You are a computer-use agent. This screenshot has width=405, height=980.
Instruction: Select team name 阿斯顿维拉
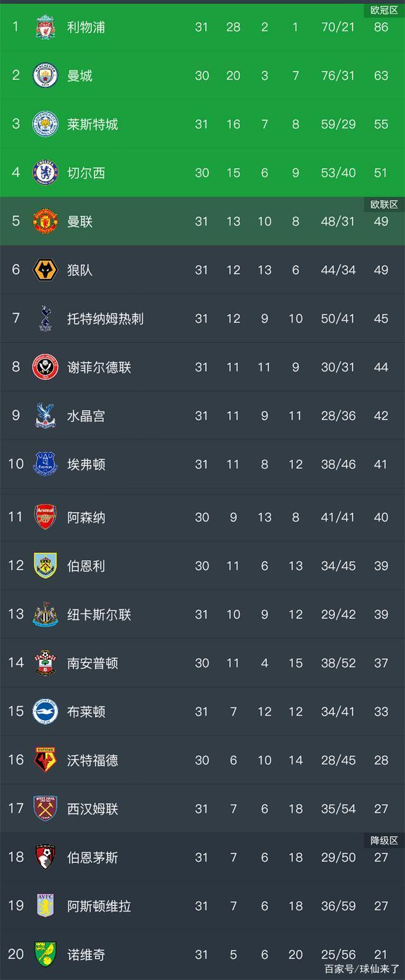tap(99, 906)
